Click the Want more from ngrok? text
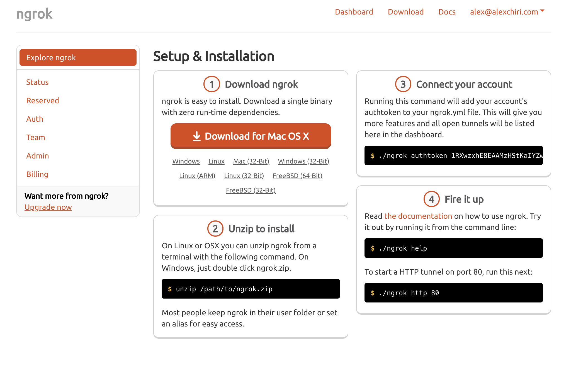Screen dimensions: 588x370 (66, 196)
